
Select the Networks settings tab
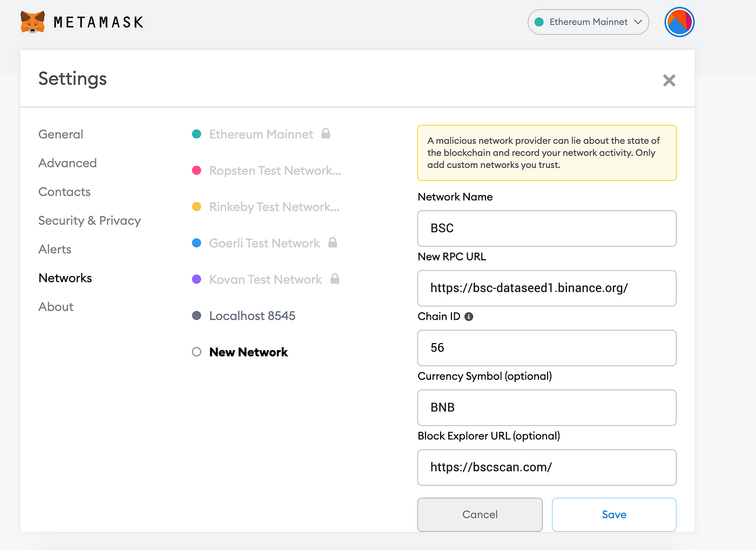point(65,278)
